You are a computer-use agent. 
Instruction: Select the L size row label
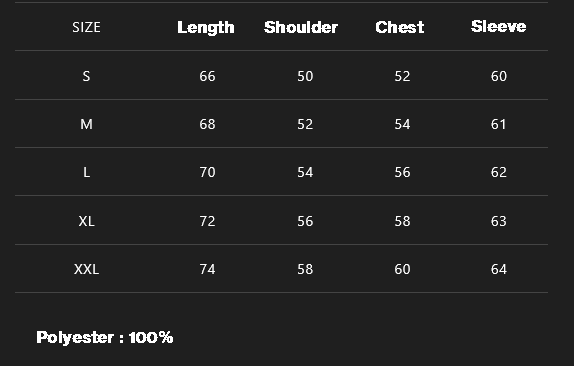click(86, 172)
